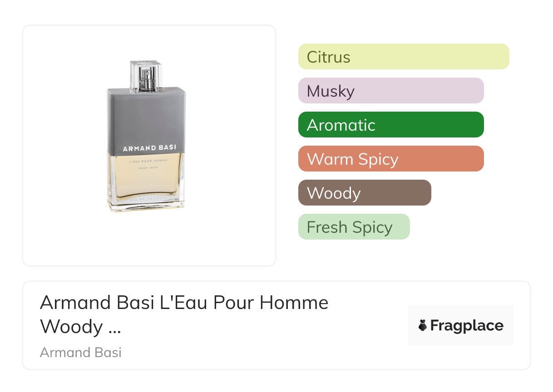This screenshot has width=553, height=392.
Task: Click the word Woody in the title
Action: (x=72, y=327)
